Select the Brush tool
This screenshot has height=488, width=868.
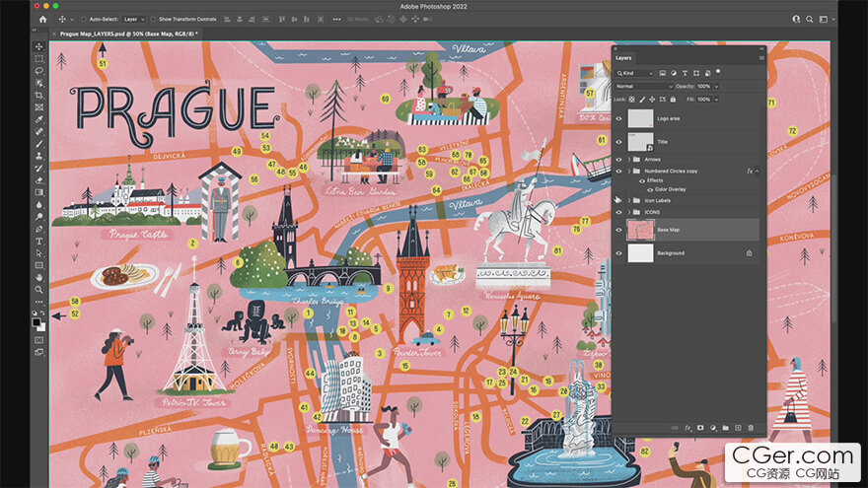(38, 144)
